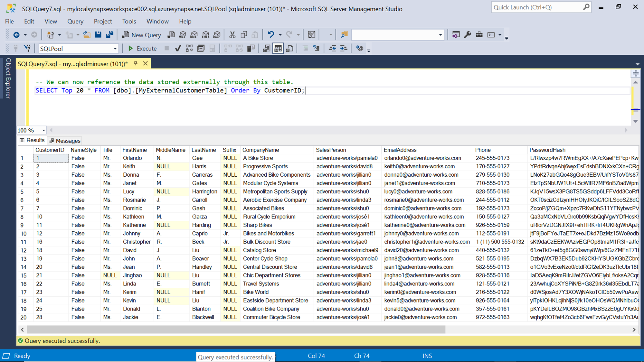
Task: Click the Change Connection icon
Action: click(x=27, y=49)
